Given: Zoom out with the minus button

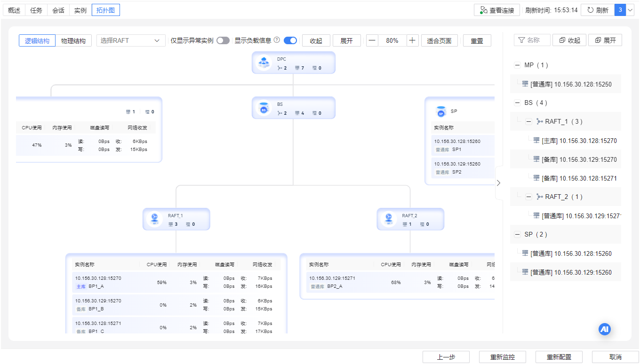Looking at the screenshot, I should 372,40.
